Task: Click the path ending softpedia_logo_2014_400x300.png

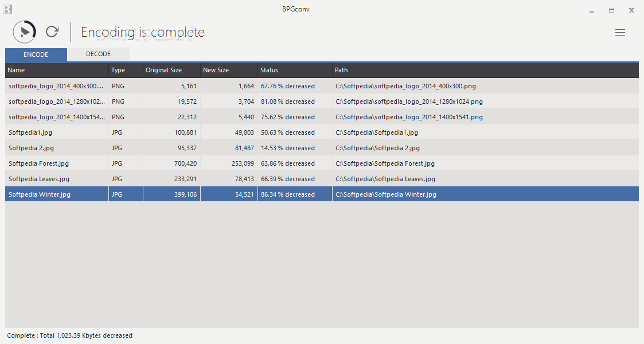Action: (x=406, y=86)
